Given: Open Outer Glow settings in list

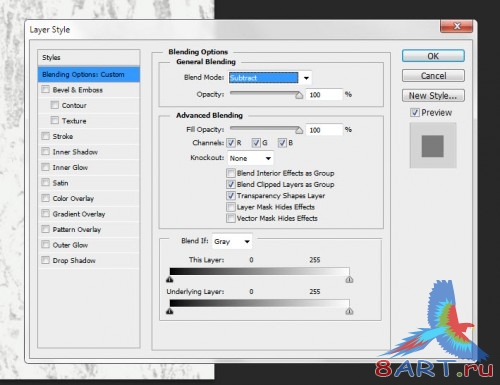Looking at the screenshot, I should pos(70,245).
